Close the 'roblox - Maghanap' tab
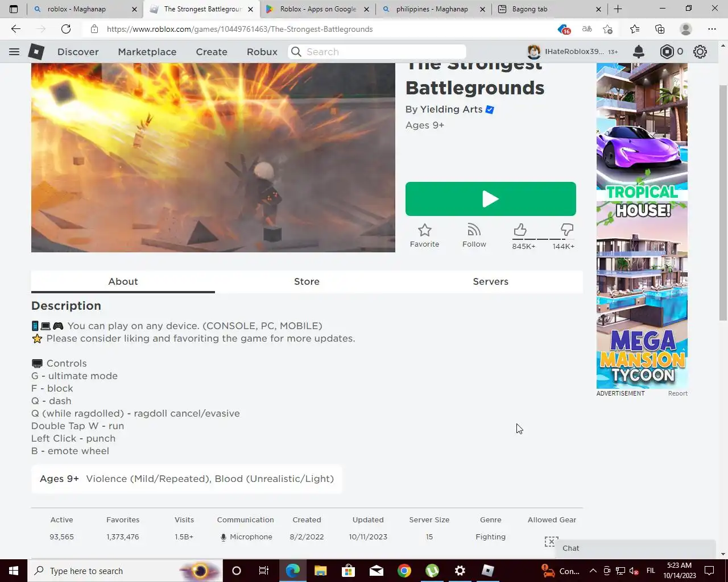Screen dimensions: 728x582 (x=134, y=9)
